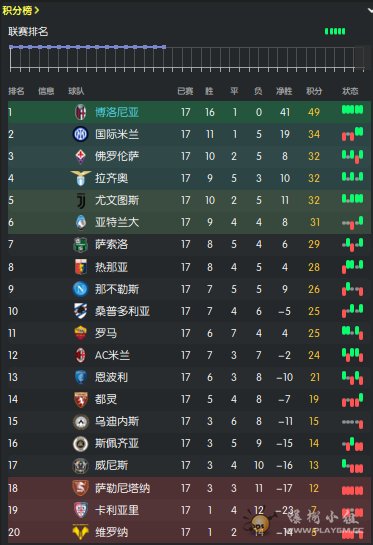Open the 积分榜 panel header link

pyautogui.click(x=21, y=10)
